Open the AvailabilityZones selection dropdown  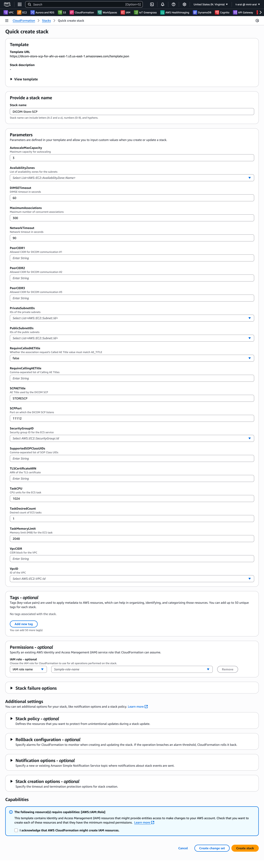(x=132, y=178)
